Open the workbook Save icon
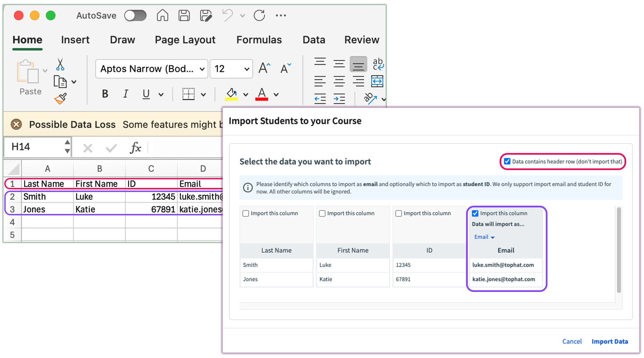Screen dimensions: 644x358 point(184,15)
